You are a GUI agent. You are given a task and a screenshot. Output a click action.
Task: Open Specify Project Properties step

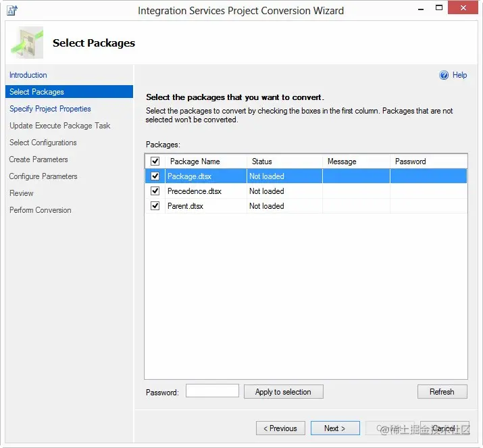[50, 109]
